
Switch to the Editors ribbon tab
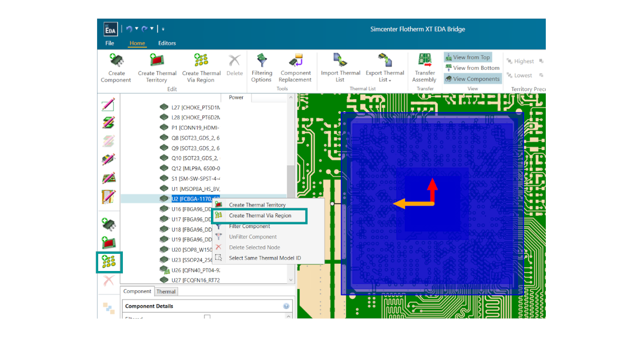coord(167,43)
